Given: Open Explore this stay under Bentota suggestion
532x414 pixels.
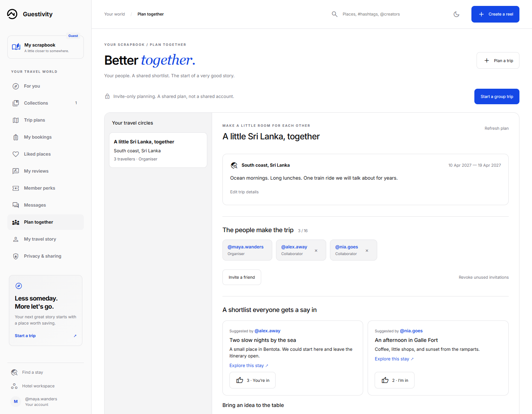Looking at the screenshot, I should (249, 366).
